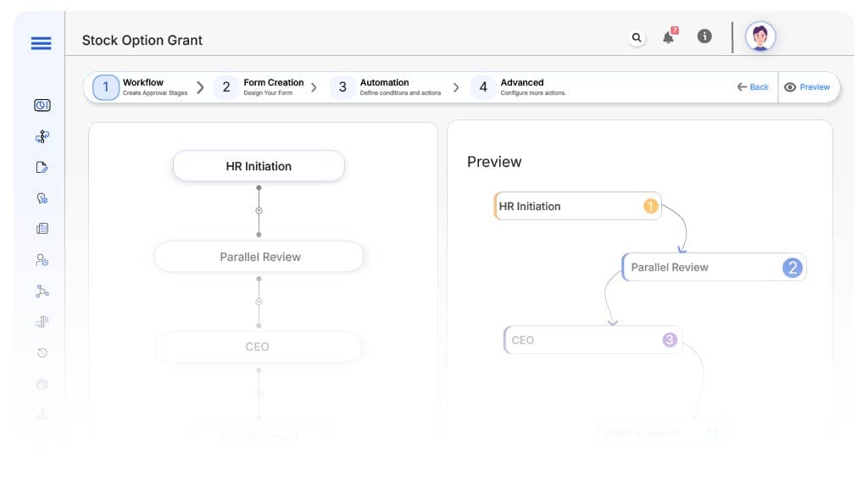This screenshot has width=868, height=488.
Task: Open the user profile avatar
Action: pyautogui.click(x=759, y=36)
